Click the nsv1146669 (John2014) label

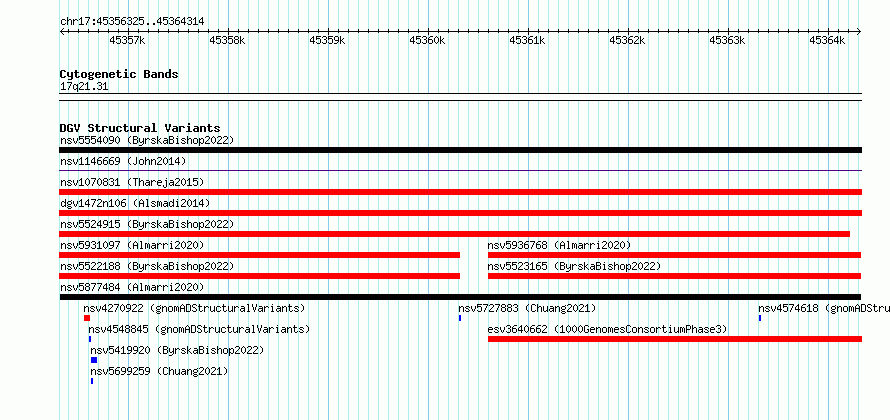tap(123, 161)
